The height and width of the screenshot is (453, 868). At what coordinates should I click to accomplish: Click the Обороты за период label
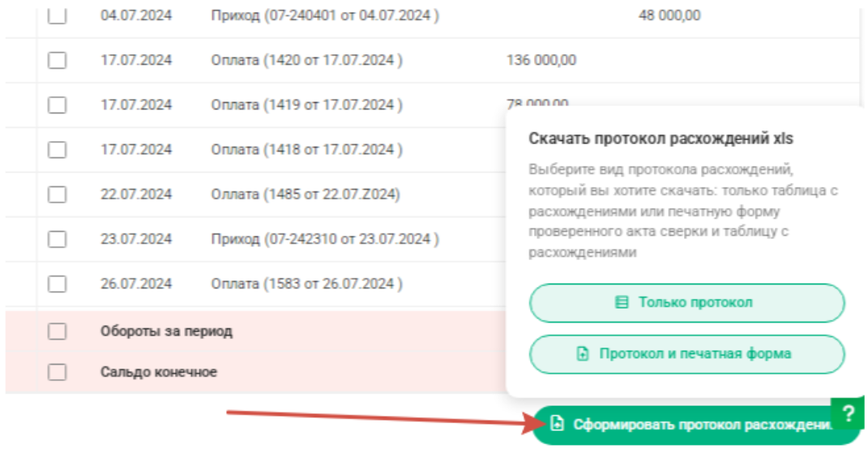[x=166, y=331]
